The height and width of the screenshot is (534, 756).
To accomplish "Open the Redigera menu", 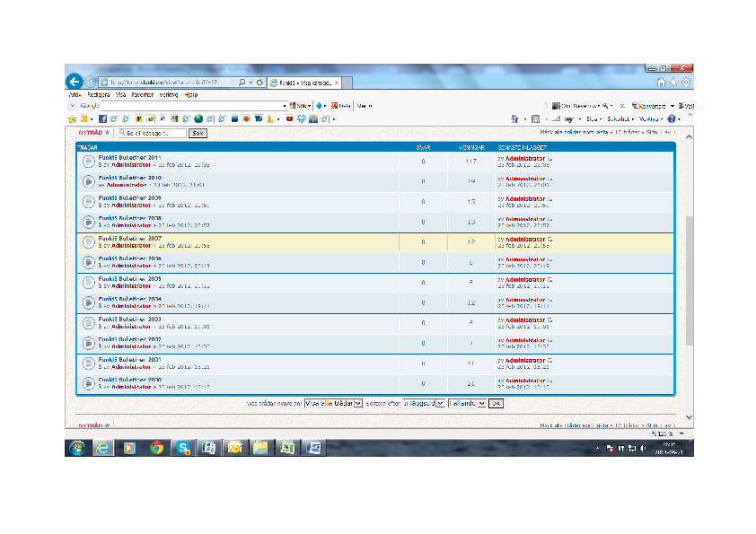I will (x=99, y=95).
